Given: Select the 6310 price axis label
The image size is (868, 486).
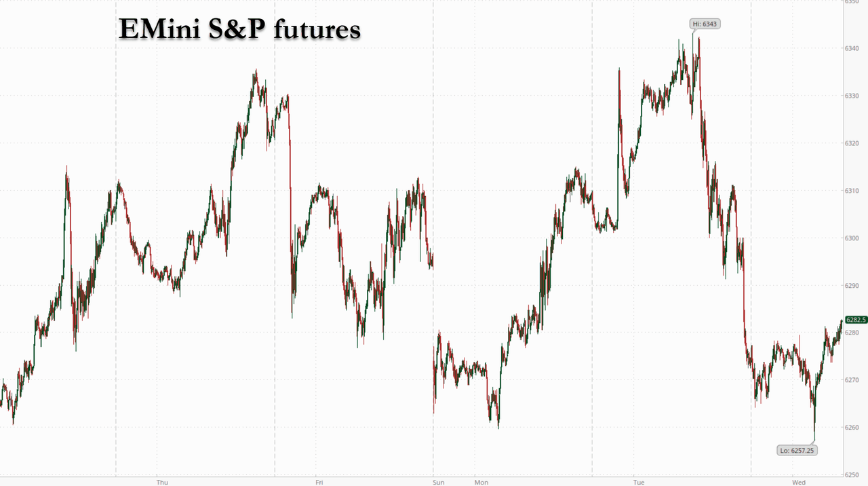Looking at the screenshot, I should 852,191.
